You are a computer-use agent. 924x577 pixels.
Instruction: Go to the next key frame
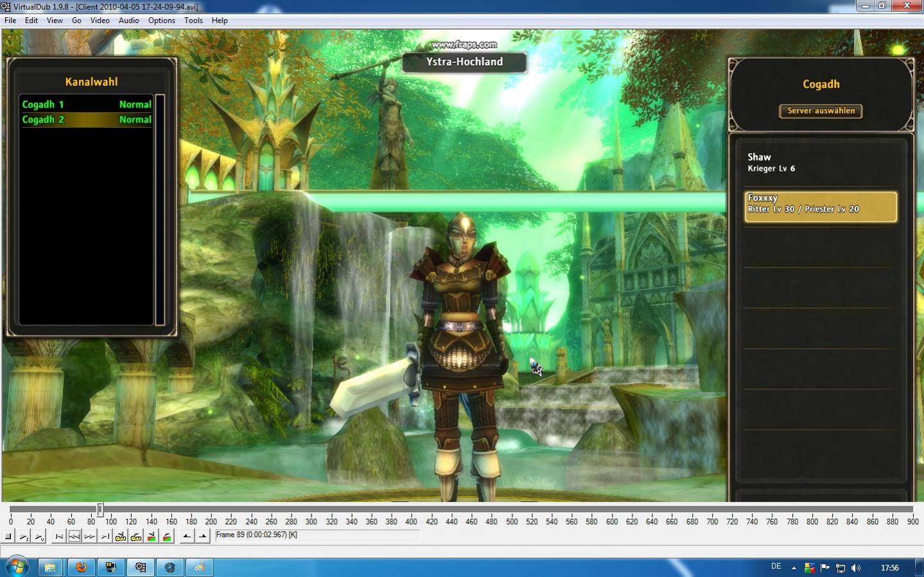[136, 537]
